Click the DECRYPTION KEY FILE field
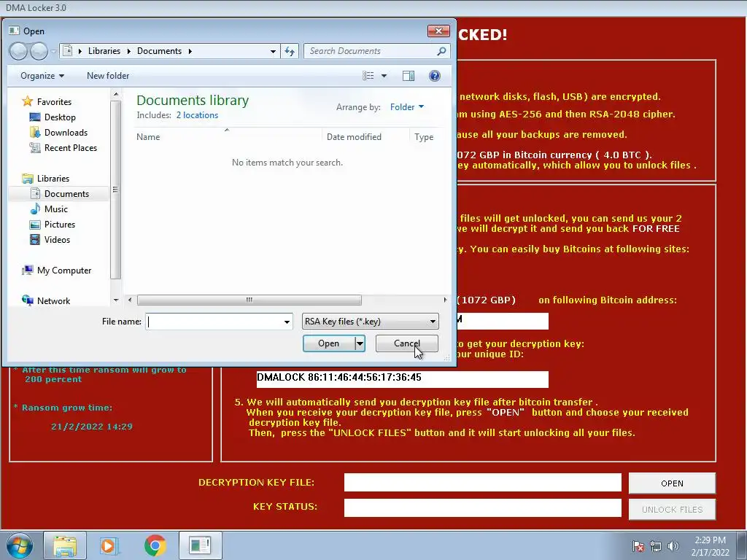 pyautogui.click(x=483, y=483)
